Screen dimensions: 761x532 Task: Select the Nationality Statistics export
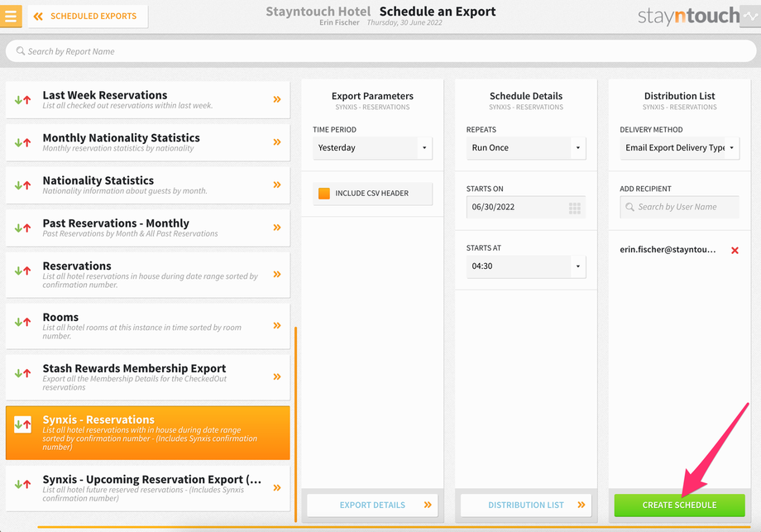pos(147,185)
